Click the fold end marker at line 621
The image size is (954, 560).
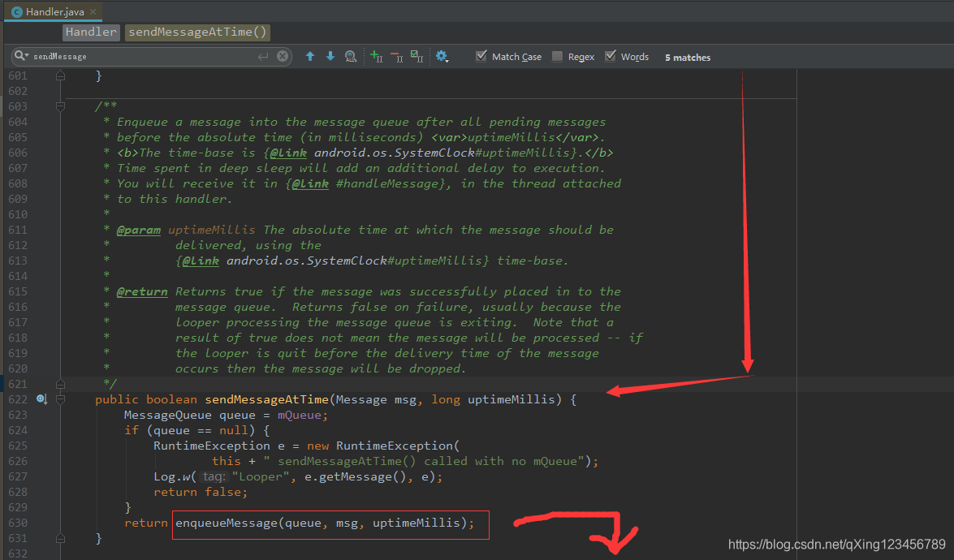click(x=60, y=384)
